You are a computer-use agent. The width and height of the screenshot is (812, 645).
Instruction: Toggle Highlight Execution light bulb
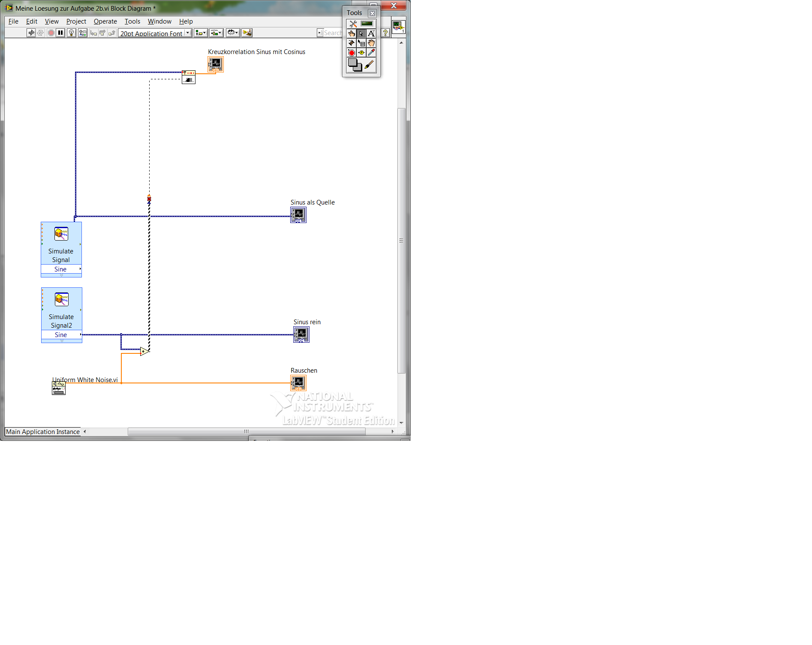pyautogui.click(x=72, y=33)
